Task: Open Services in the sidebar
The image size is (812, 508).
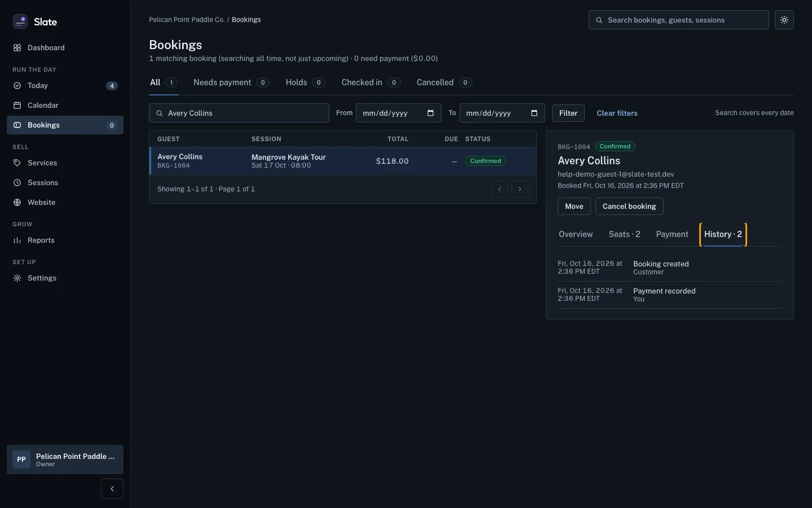Action: point(65,163)
